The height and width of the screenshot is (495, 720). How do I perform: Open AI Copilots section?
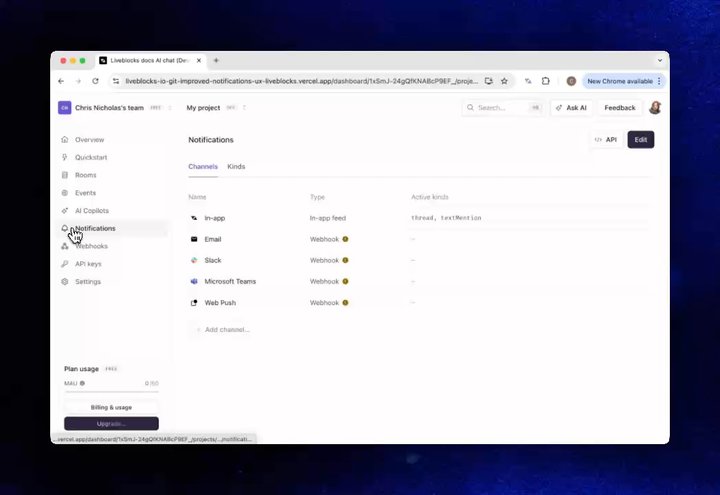92,211
